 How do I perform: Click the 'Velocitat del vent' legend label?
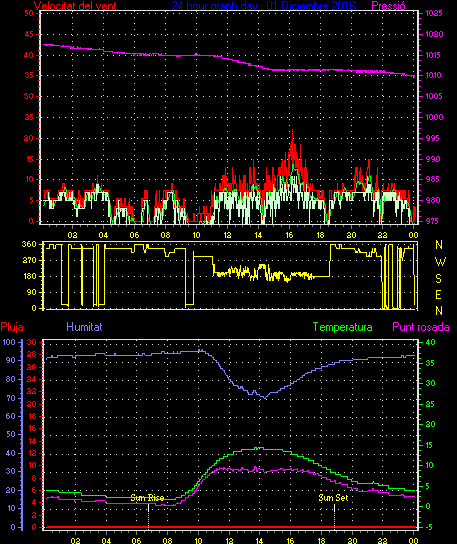pyautogui.click(x=75, y=5)
